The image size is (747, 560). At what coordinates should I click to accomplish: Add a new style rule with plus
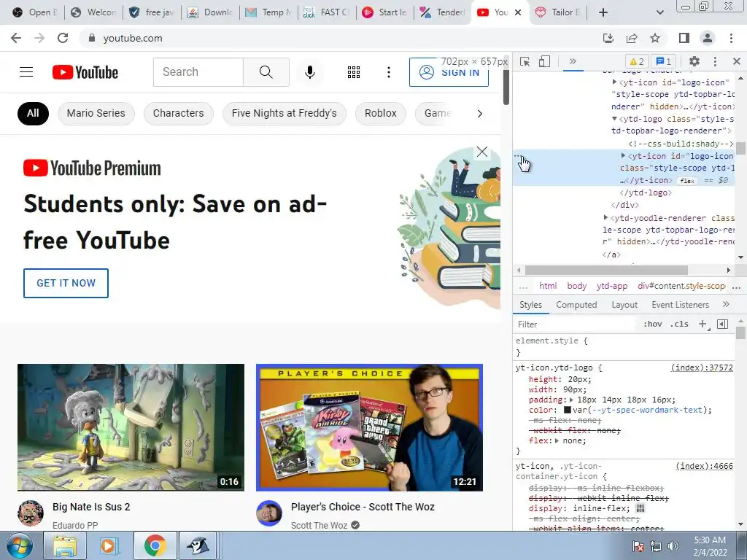[x=703, y=324]
